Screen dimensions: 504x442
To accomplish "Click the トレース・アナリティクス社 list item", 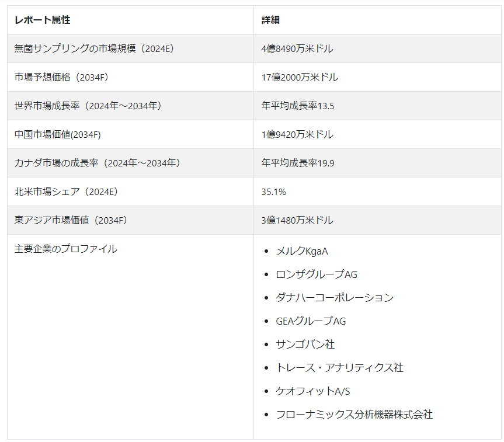I will coord(339,368).
